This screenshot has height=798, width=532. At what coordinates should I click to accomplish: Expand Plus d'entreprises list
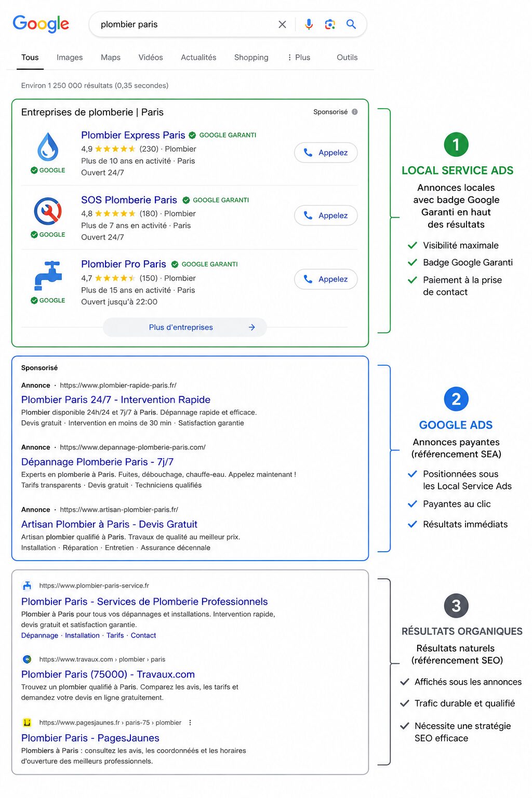(x=185, y=327)
